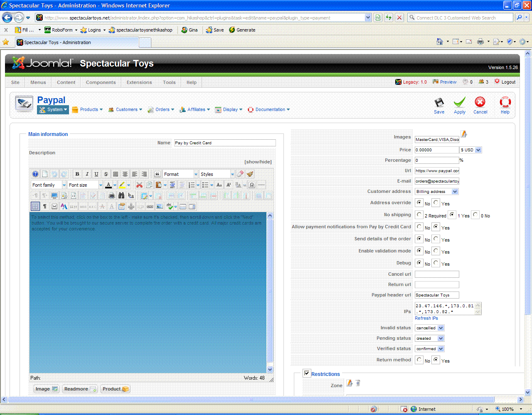The height and width of the screenshot is (415, 532).
Task: Click the insert link chain icon
Action: click(150, 206)
